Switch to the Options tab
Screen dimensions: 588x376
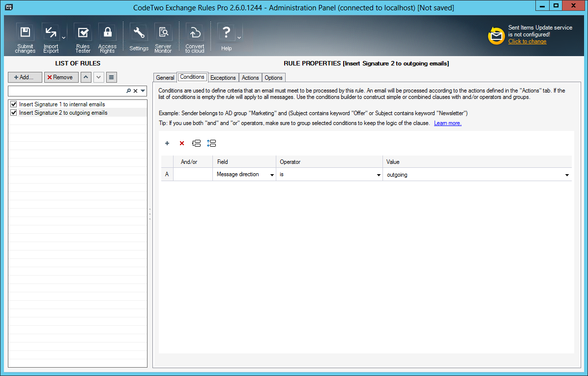pos(273,78)
